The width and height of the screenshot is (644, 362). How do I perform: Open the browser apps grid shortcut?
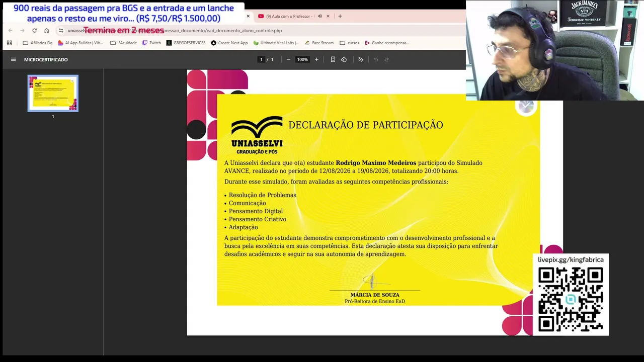(x=9, y=43)
